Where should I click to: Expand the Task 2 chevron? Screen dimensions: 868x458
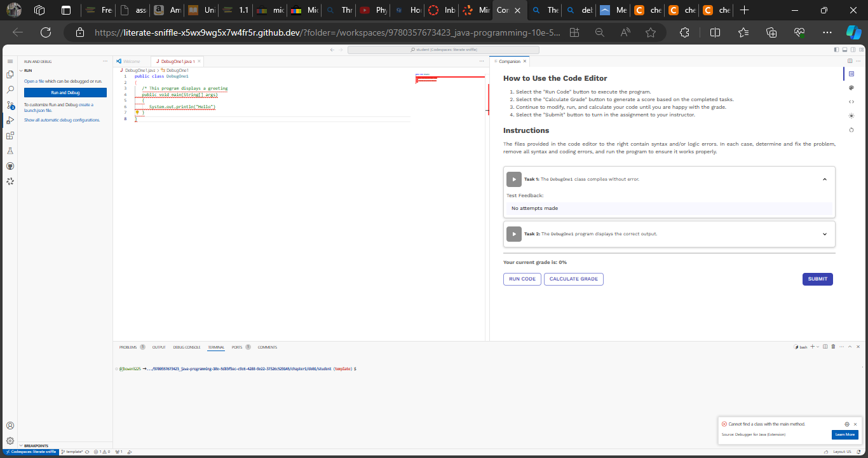pos(825,234)
